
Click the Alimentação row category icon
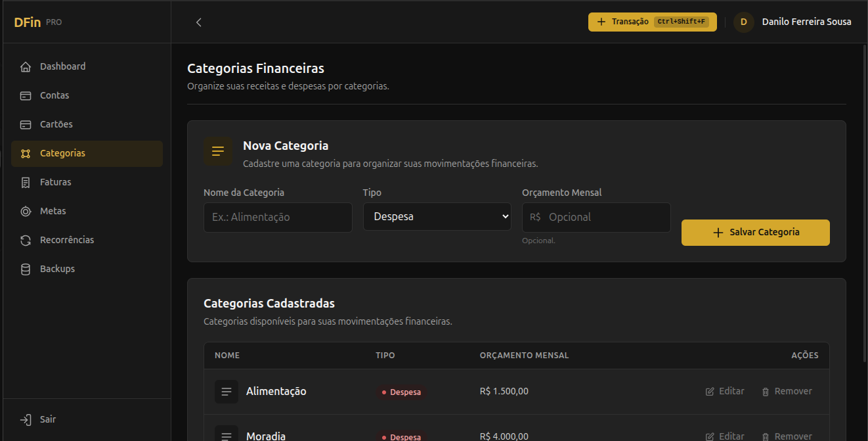pyautogui.click(x=227, y=392)
